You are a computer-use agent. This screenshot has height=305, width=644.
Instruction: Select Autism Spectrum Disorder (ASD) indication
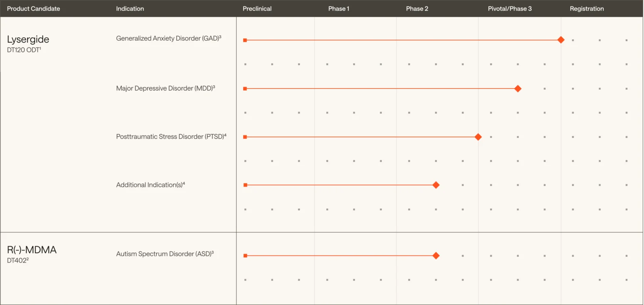pyautogui.click(x=165, y=254)
